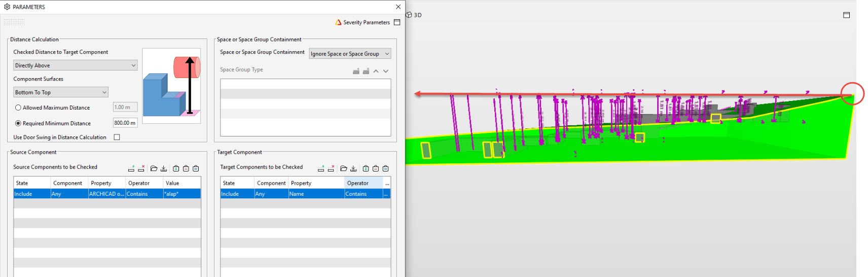868x277 pixels.
Task: Add a row to Source Components table
Action: 131,168
